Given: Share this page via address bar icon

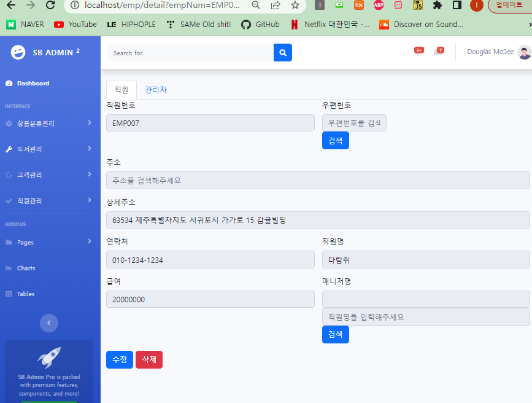Looking at the screenshot, I should tap(276, 5).
